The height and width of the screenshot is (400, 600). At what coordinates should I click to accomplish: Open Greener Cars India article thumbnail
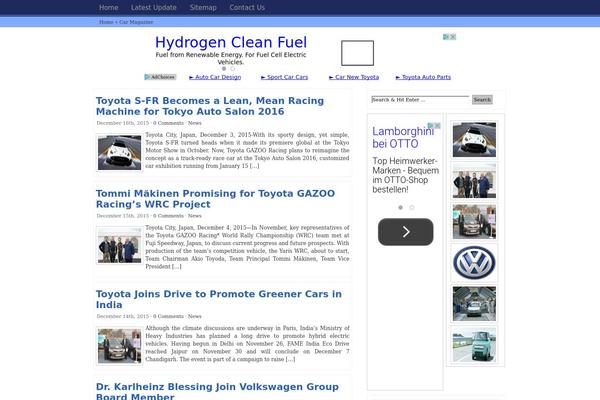(119, 346)
